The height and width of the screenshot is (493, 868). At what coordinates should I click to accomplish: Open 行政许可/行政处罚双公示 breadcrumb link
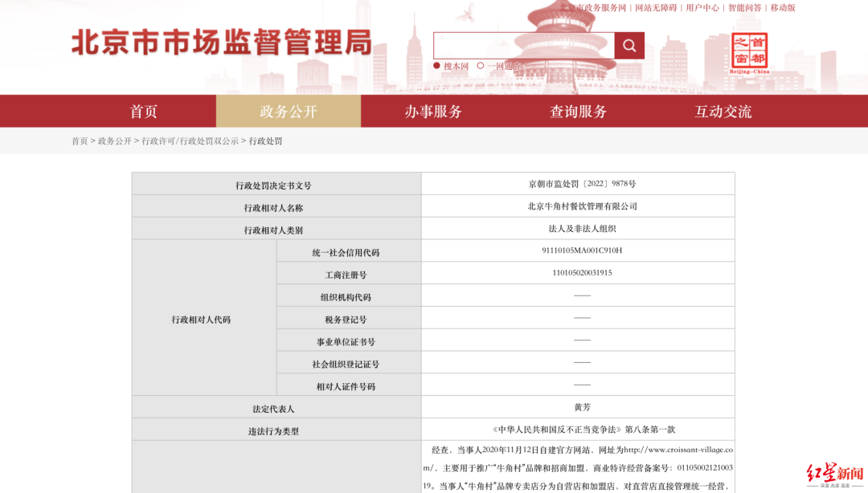pyautogui.click(x=190, y=141)
